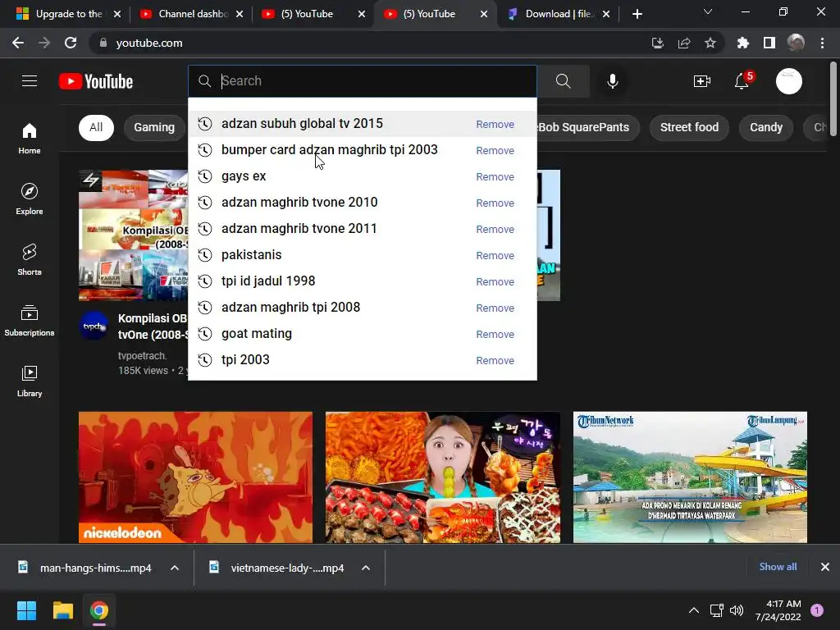Open Library in sidebar

pos(30,381)
